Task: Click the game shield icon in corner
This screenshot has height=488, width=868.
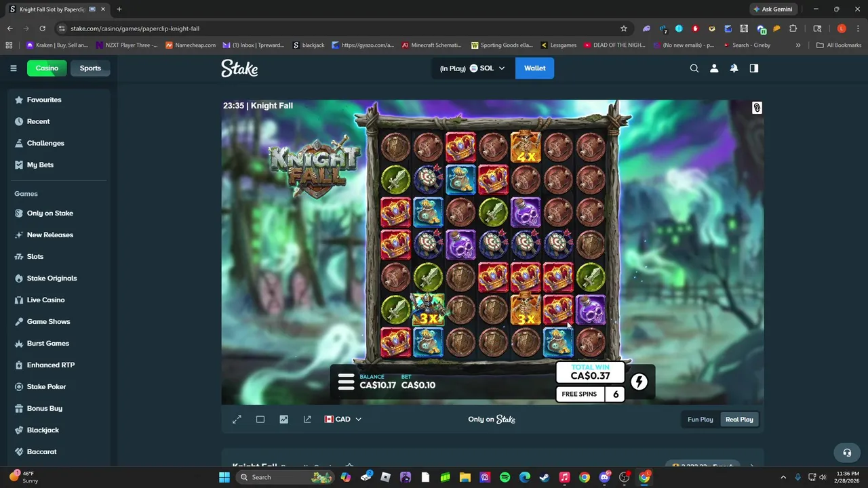Action: coord(757,108)
